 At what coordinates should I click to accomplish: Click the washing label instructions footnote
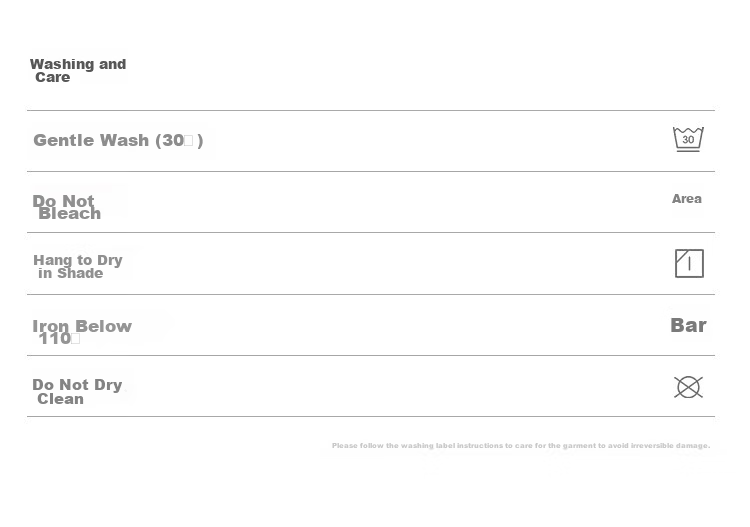tap(521, 445)
